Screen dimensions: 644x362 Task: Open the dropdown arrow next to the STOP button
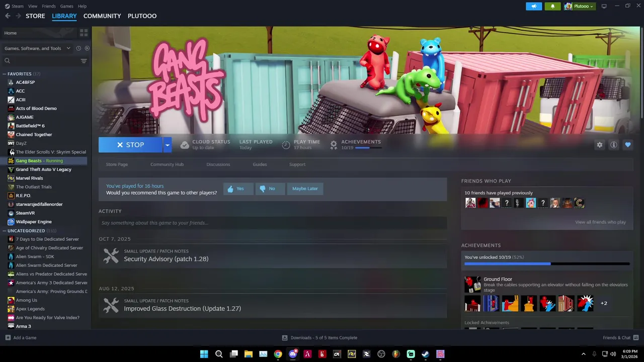167,145
